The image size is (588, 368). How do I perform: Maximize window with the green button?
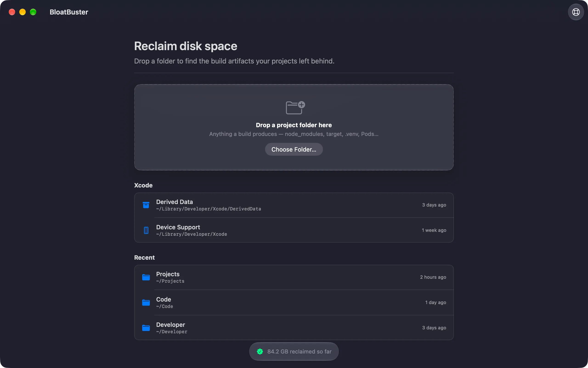[x=33, y=12]
